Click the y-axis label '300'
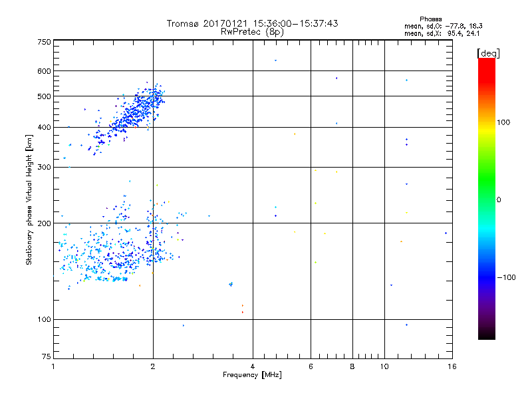 tap(44, 168)
